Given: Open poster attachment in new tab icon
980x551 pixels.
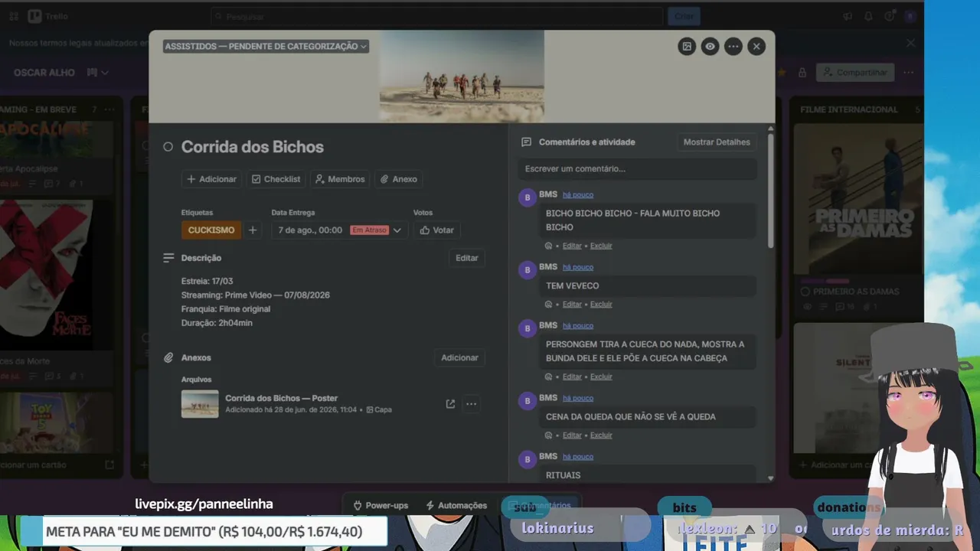Looking at the screenshot, I should click(x=450, y=404).
